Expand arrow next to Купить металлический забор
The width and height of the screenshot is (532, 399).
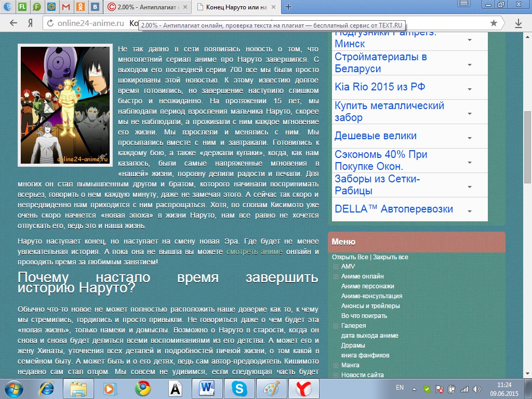470,114
